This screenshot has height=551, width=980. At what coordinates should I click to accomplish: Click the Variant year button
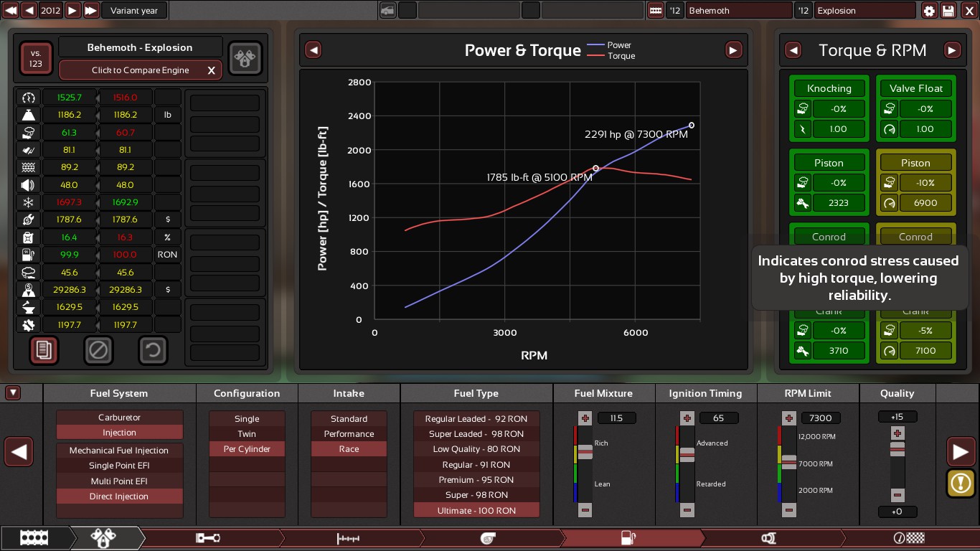click(134, 10)
